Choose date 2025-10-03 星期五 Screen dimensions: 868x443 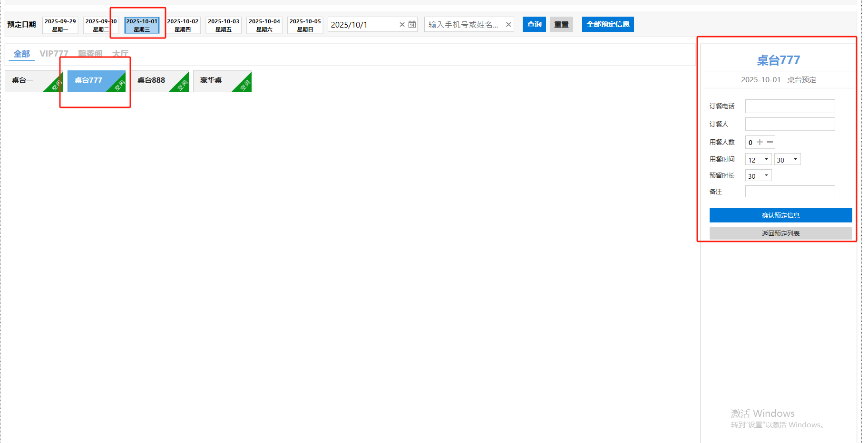pyautogui.click(x=224, y=25)
